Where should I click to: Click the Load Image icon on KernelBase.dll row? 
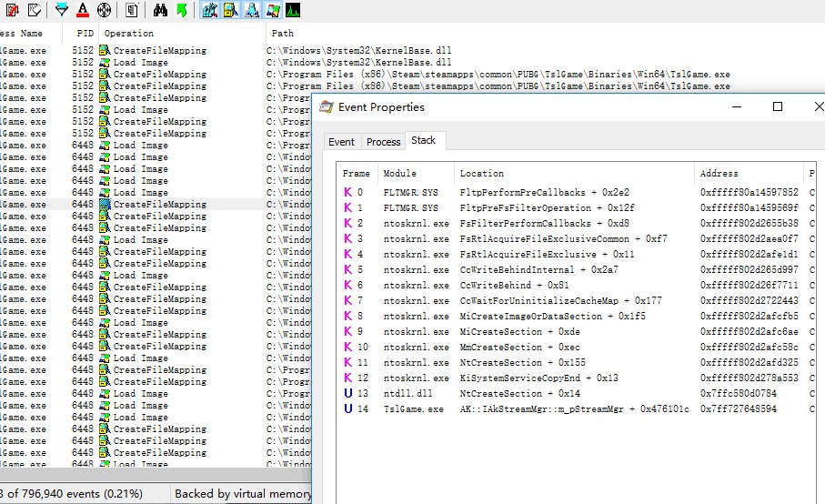click(x=105, y=62)
